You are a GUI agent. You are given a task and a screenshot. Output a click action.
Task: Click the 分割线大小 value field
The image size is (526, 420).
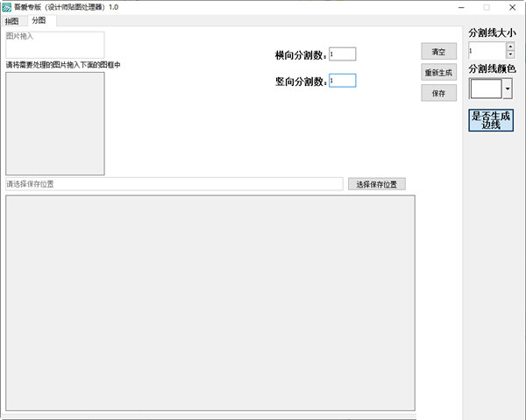tap(487, 51)
